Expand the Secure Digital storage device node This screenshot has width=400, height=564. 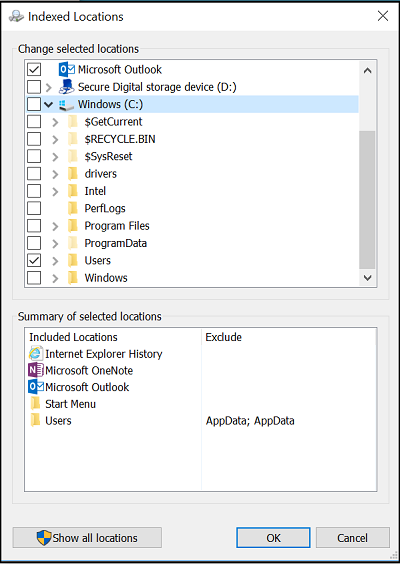pos(49,87)
